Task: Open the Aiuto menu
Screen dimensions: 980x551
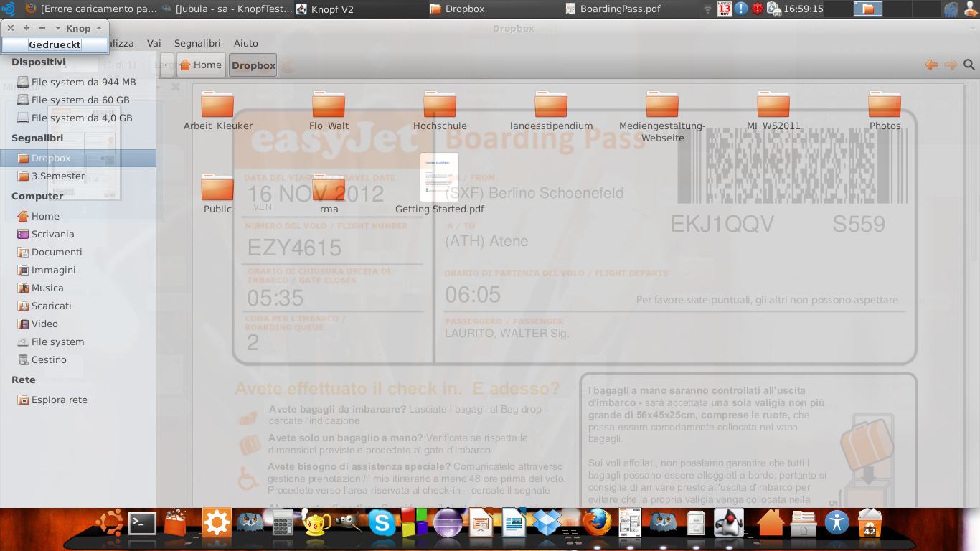Action: tap(246, 43)
